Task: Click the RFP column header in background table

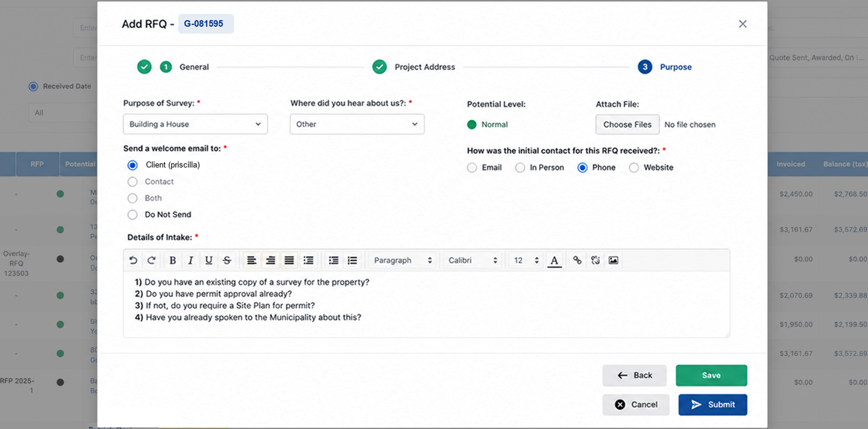Action: (37, 164)
